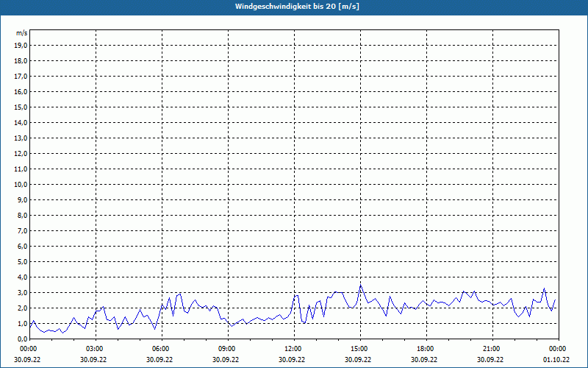Select the 6,0 y-axis tick label
This screenshot has width=588, height=368.
click(x=24, y=247)
